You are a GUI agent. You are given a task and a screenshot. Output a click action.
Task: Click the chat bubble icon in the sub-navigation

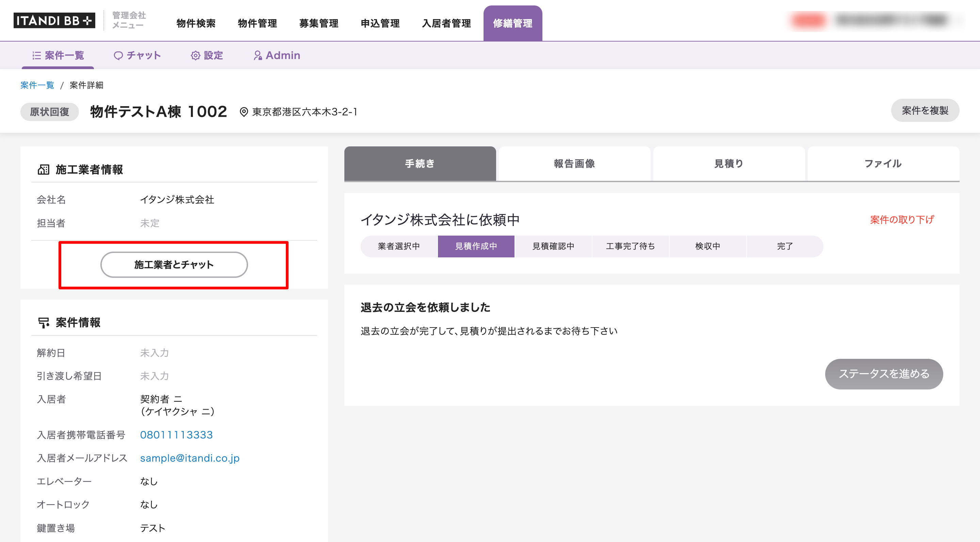118,55
